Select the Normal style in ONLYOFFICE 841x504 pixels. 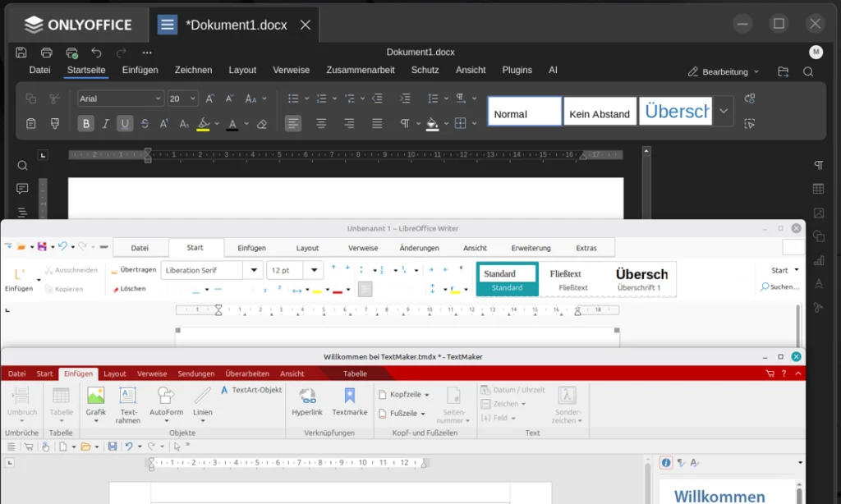click(525, 112)
